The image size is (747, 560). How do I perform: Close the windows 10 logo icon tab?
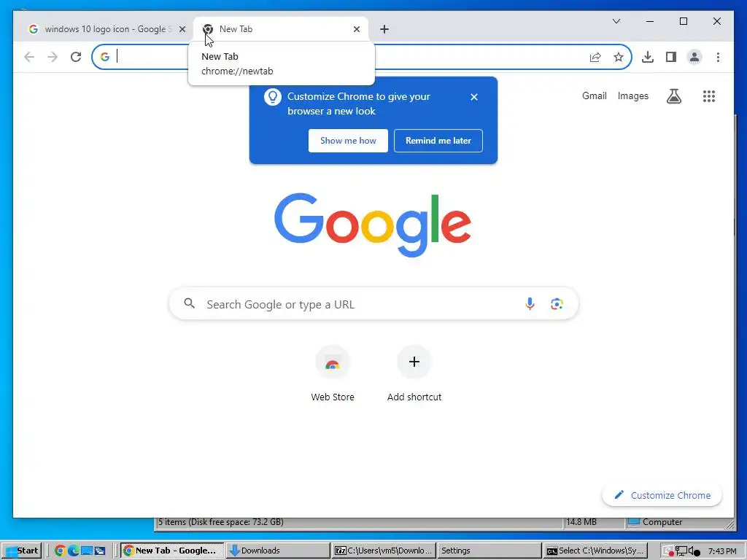click(182, 29)
